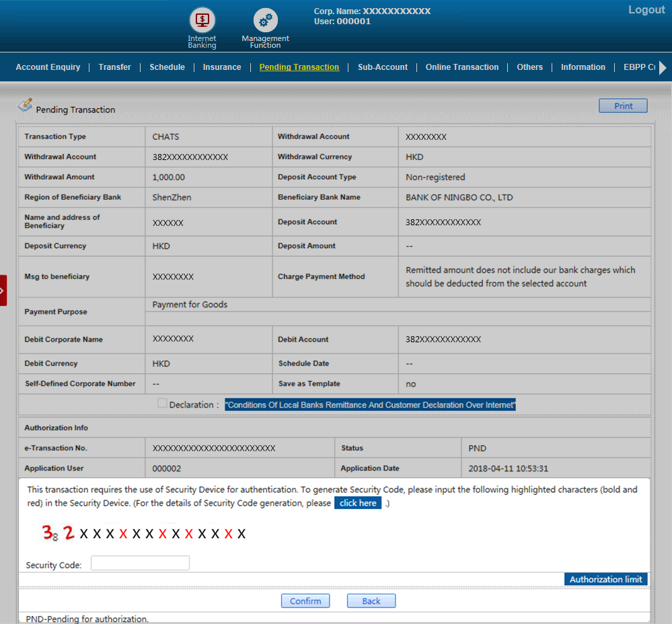Image resolution: width=672 pixels, height=624 pixels.
Task: Select the Schedule menu item
Action: 167,67
